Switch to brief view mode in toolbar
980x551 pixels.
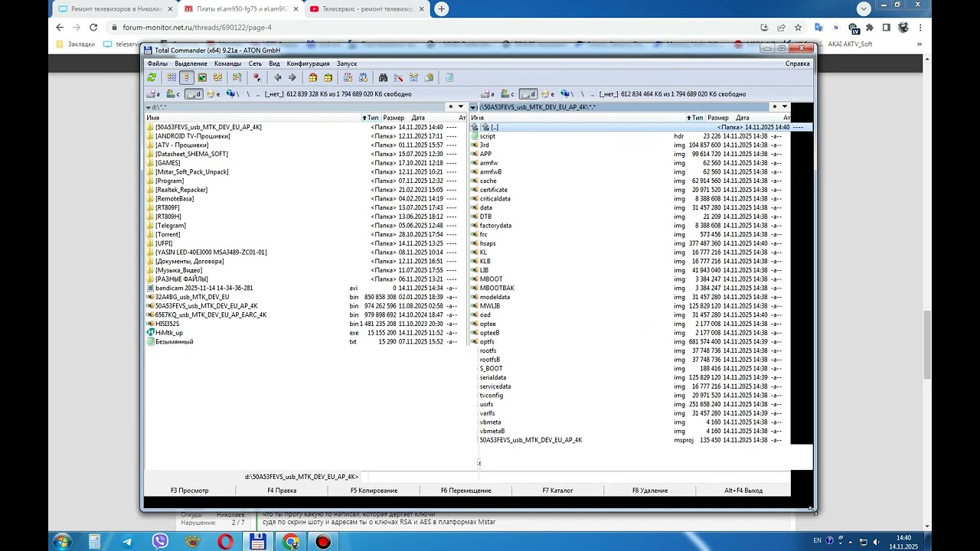click(171, 77)
